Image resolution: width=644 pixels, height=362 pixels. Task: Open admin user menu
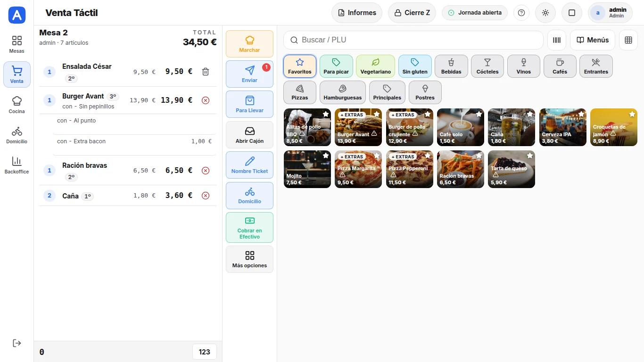(610, 13)
